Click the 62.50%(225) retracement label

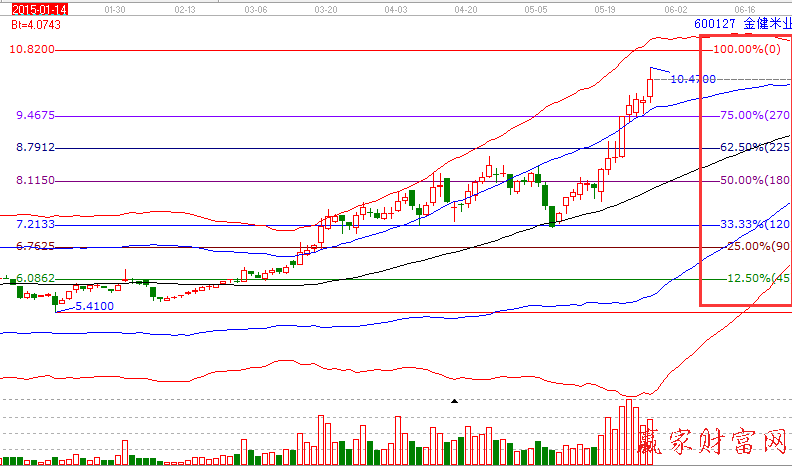click(x=755, y=148)
